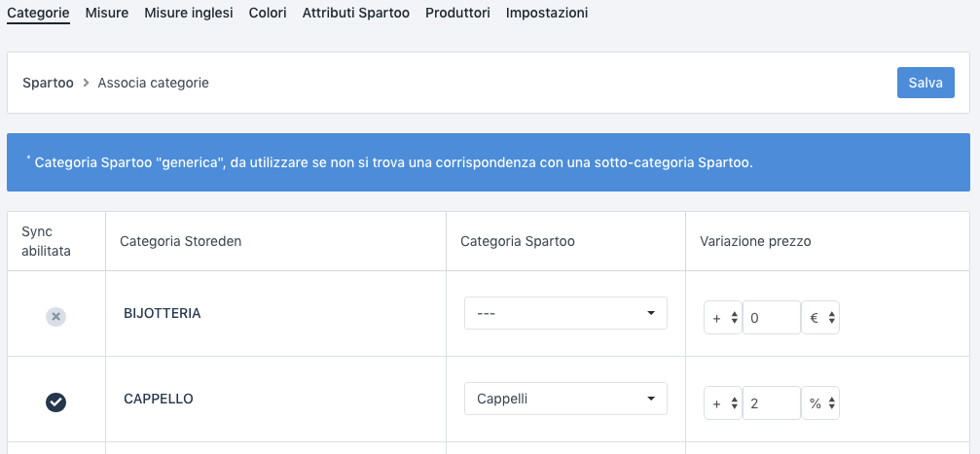Change the plus sign selector for CAPPELLO

coord(722,402)
